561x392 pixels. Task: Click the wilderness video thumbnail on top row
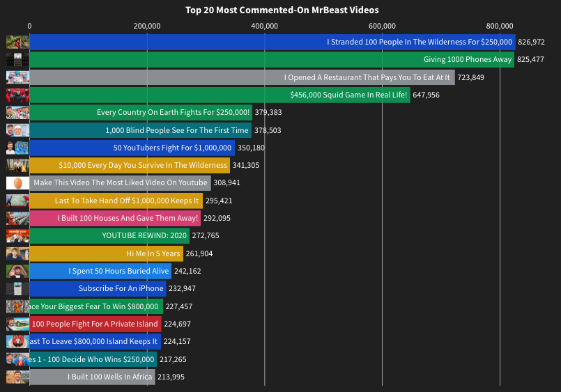[17, 42]
